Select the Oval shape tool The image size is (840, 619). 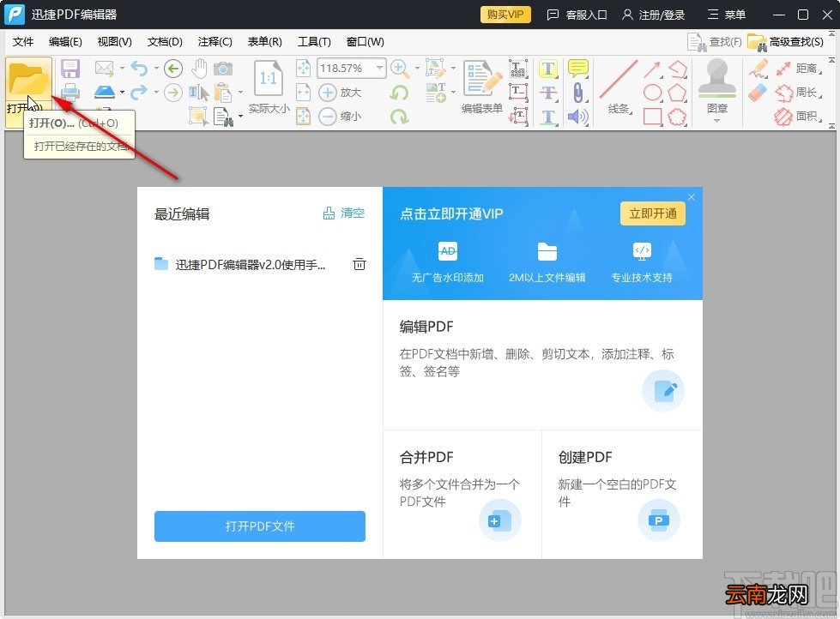652,92
